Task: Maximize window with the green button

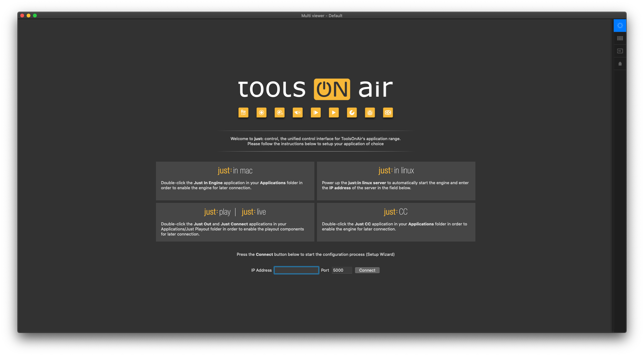Action: (35, 16)
